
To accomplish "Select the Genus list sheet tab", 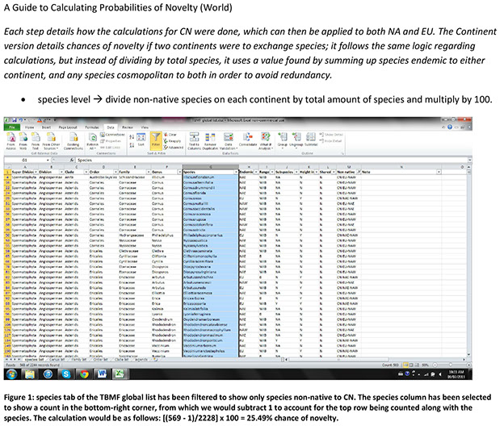I will [58, 360].
